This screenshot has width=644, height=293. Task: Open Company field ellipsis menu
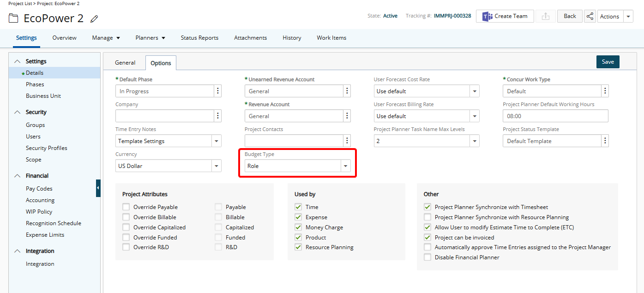pyautogui.click(x=218, y=116)
